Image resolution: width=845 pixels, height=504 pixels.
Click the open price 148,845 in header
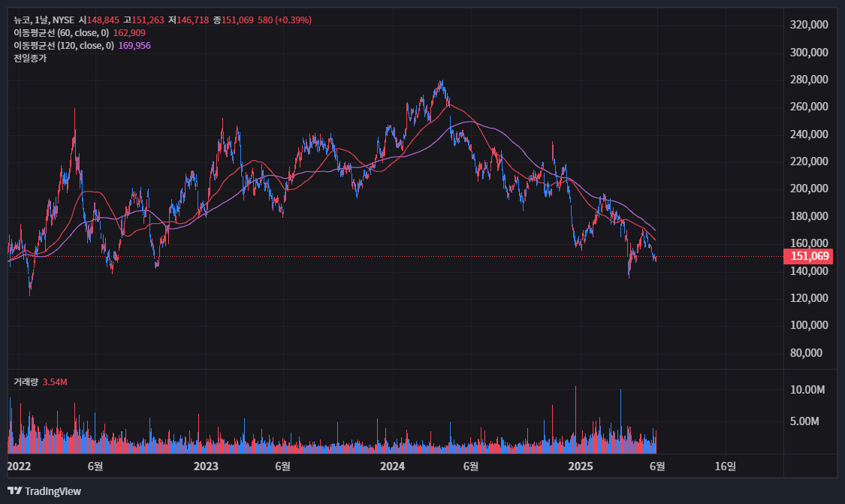click(x=103, y=20)
